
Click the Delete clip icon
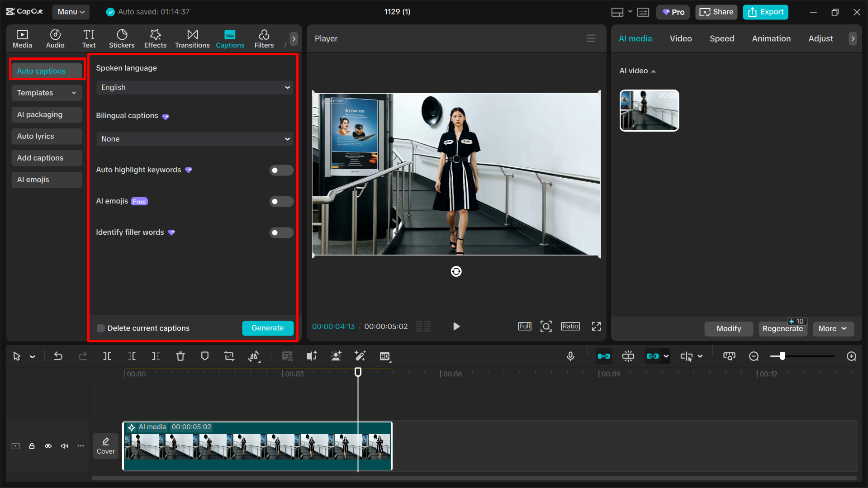coord(180,356)
